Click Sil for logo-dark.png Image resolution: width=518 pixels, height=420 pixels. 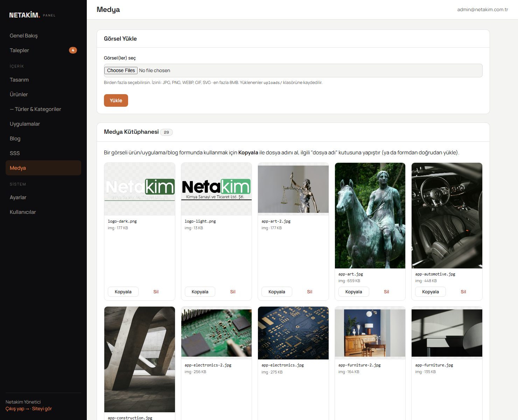[156, 292]
